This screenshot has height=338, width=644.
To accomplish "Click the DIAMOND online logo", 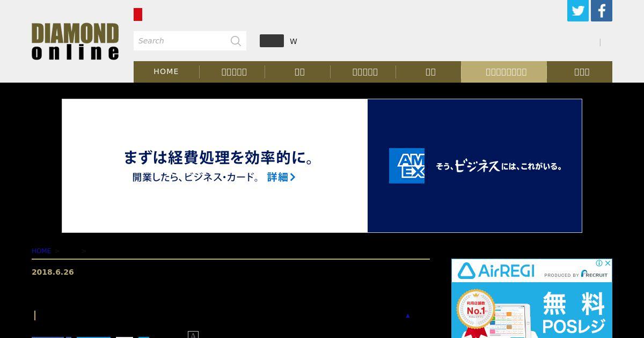I will [75, 41].
